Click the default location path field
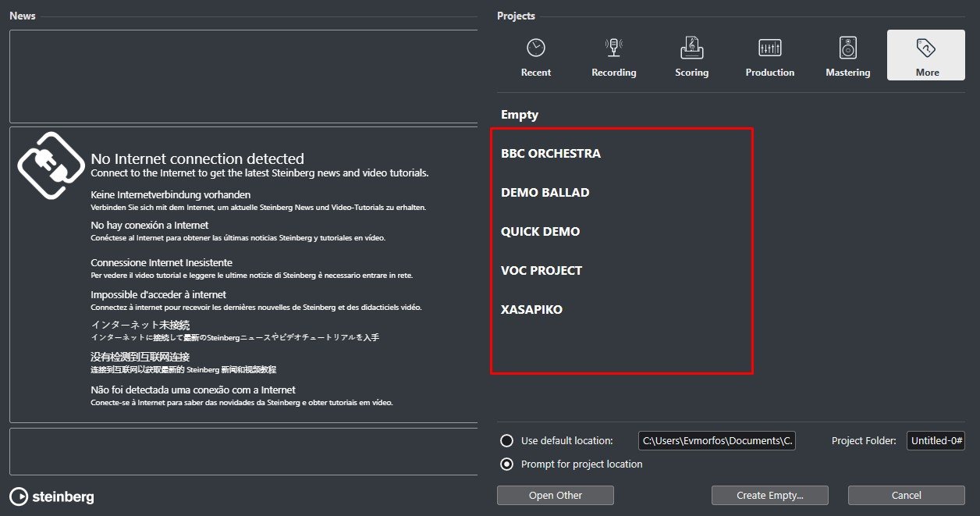Viewport: 980px width, 516px height. click(x=717, y=441)
